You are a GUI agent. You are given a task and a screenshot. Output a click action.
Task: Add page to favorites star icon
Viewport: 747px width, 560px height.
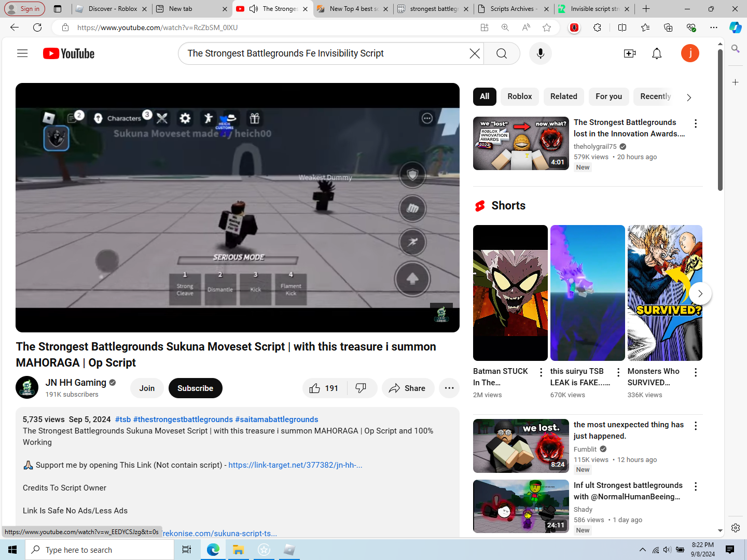[547, 27]
